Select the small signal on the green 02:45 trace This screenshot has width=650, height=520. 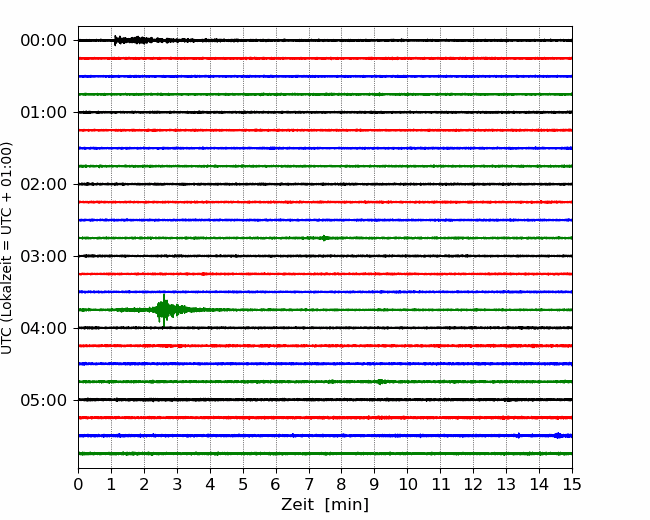(324, 238)
